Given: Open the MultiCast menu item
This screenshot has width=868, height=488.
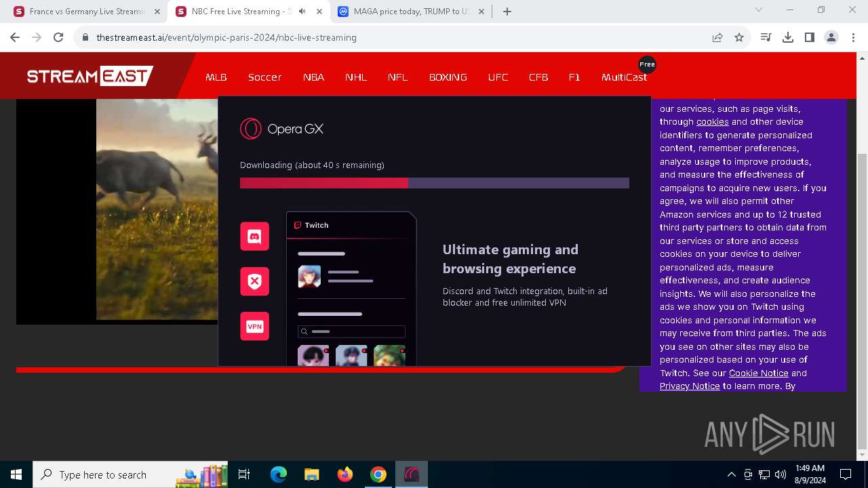Looking at the screenshot, I should [x=624, y=77].
